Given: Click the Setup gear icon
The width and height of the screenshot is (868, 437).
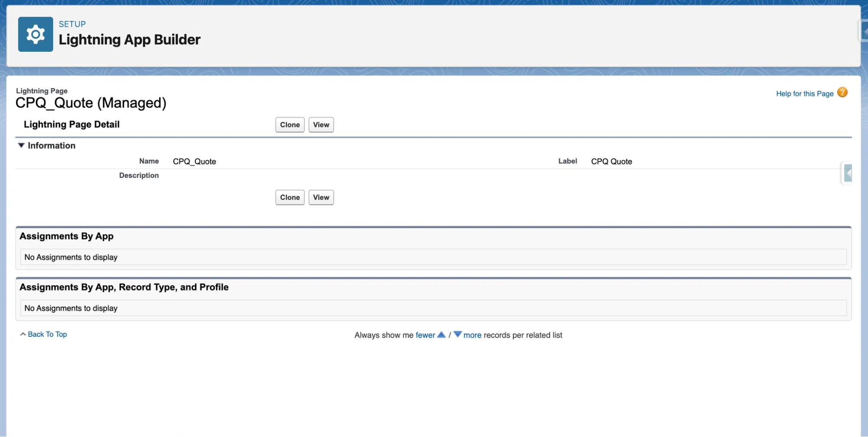Looking at the screenshot, I should (x=35, y=34).
